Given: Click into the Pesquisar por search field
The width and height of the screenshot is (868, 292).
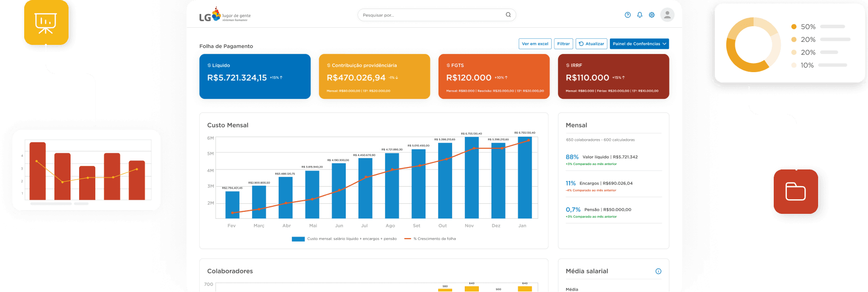Looking at the screenshot, I should click(x=431, y=15).
